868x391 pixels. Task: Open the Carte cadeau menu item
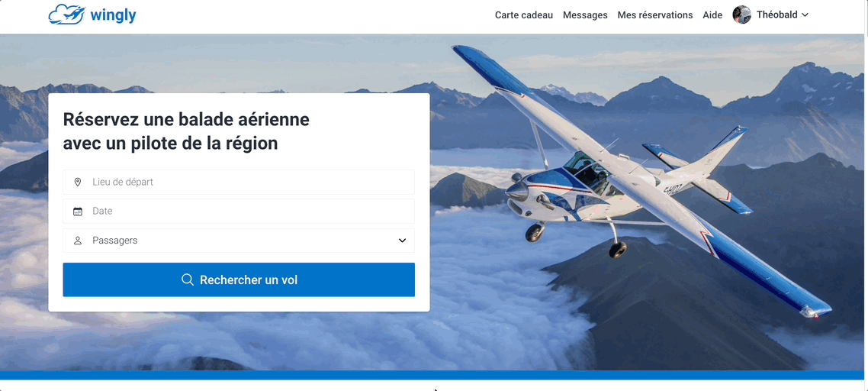click(x=524, y=15)
